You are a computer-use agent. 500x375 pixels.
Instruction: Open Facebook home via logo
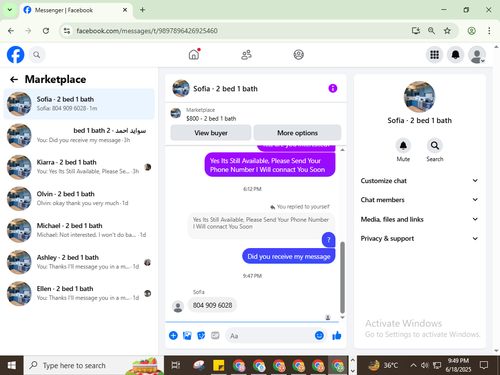pos(16,55)
